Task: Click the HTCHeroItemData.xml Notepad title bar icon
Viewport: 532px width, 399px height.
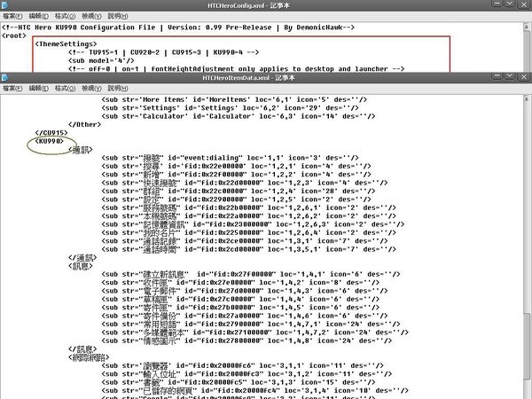Action: point(4,78)
